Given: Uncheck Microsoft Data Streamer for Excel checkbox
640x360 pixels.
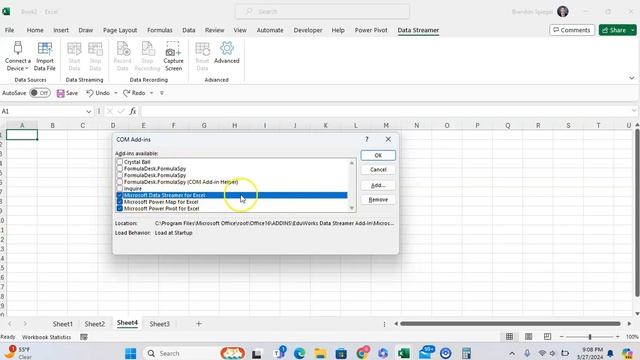Looking at the screenshot, I should pyautogui.click(x=120, y=195).
